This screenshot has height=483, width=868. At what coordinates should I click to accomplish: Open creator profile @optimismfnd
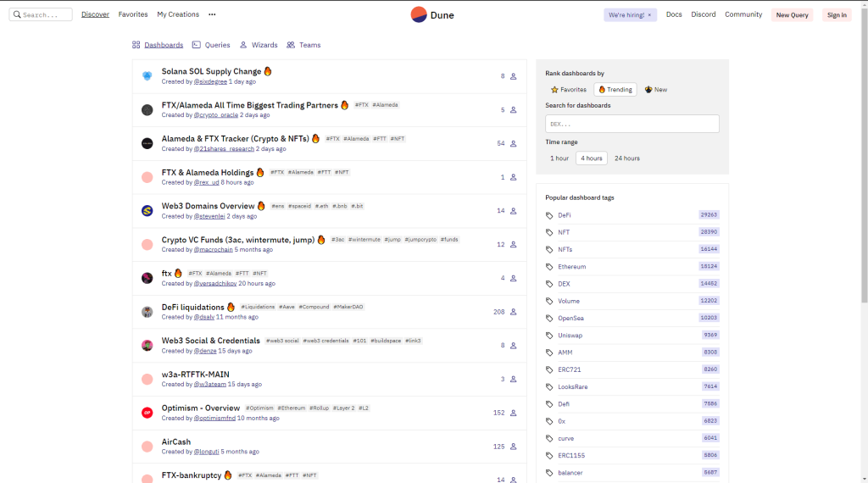pyautogui.click(x=214, y=419)
